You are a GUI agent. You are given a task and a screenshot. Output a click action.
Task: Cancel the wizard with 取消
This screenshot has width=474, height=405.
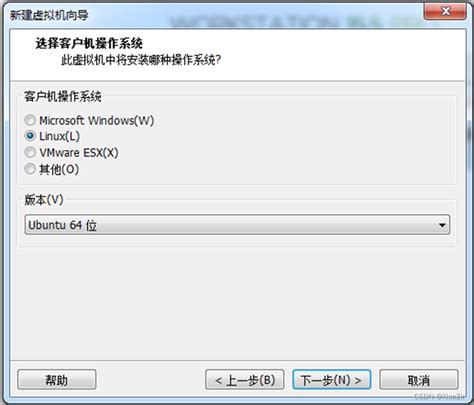[419, 380]
